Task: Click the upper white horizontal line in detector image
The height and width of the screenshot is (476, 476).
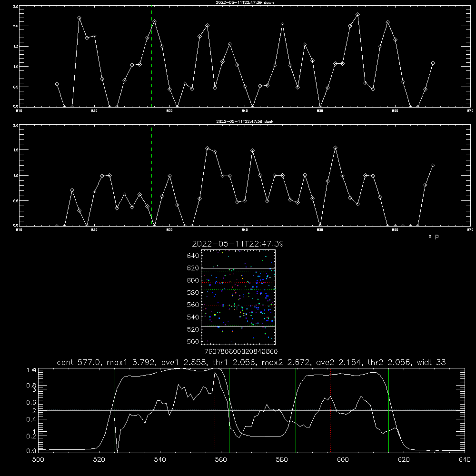Action: pyautogui.click(x=238, y=268)
